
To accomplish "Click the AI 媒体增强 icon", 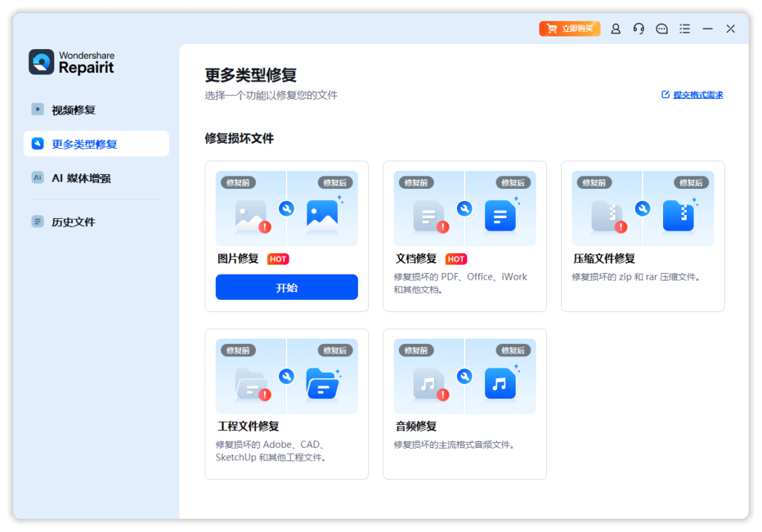I will tap(37, 177).
